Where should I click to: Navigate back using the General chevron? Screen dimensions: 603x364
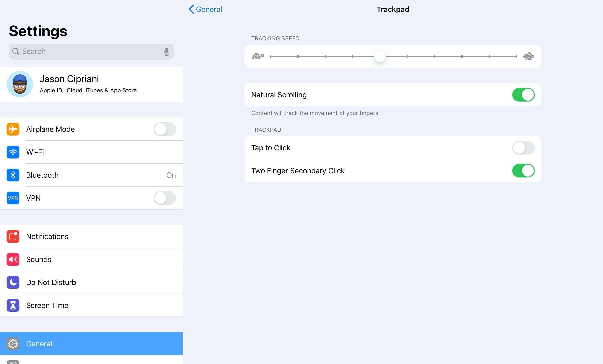pyautogui.click(x=205, y=9)
